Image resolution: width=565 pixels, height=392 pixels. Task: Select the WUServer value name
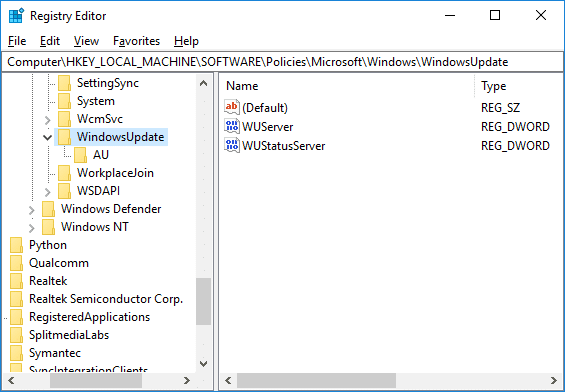(x=268, y=127)
